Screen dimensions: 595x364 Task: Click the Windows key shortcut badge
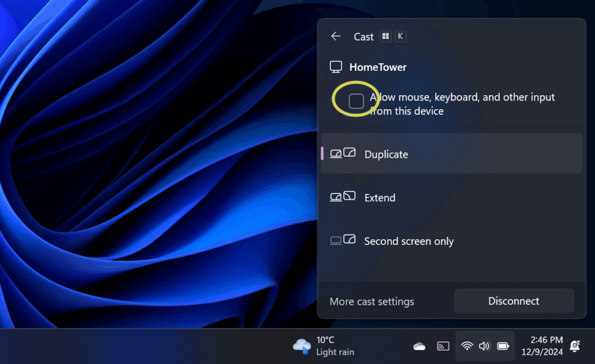pos(386,37)
